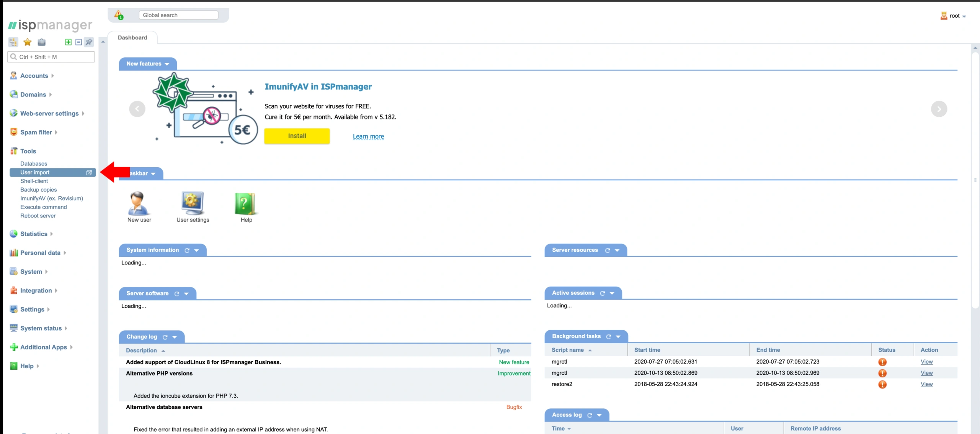
Task: Toggle the pin sidebar icon
Action: click(x=89, y=42)
